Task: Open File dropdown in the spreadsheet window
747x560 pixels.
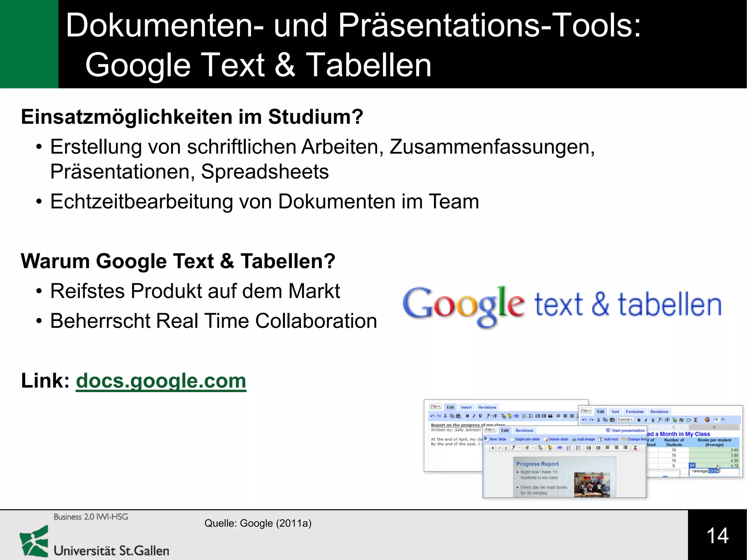Action: pos(586,411)
